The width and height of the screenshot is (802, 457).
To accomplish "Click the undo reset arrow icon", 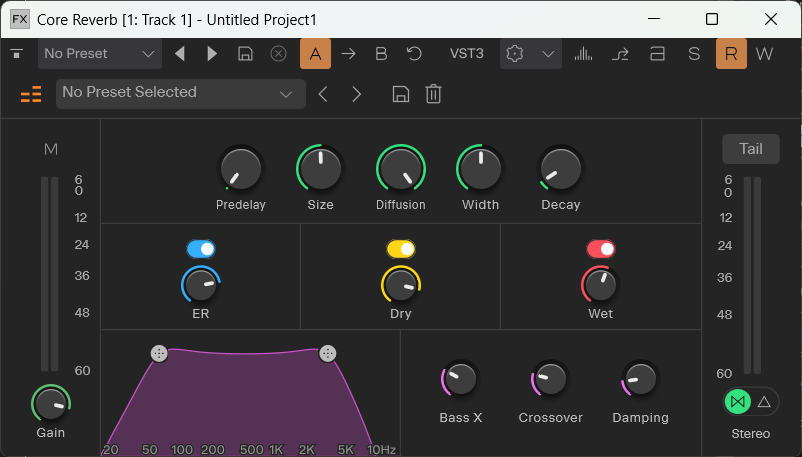I will 414,53.
